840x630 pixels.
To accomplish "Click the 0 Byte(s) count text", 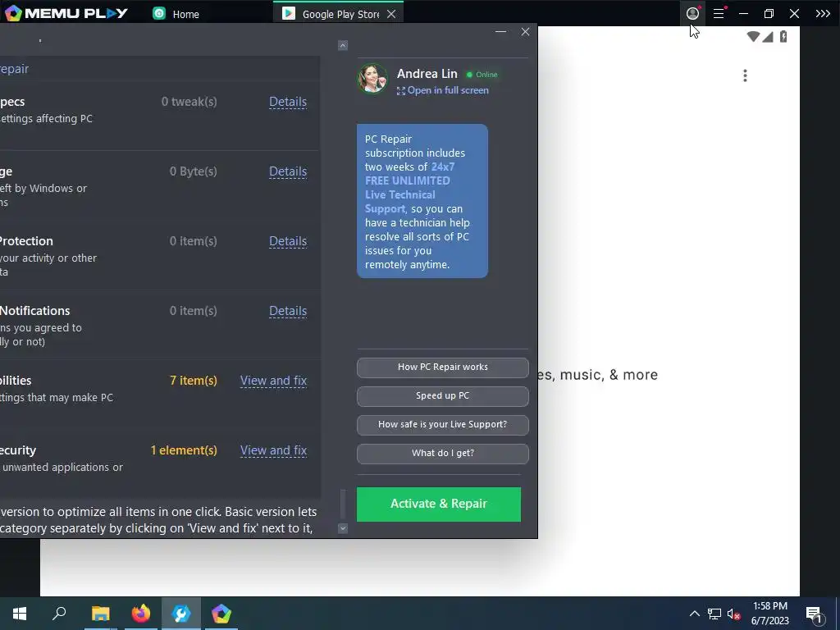I will (194, 171).
